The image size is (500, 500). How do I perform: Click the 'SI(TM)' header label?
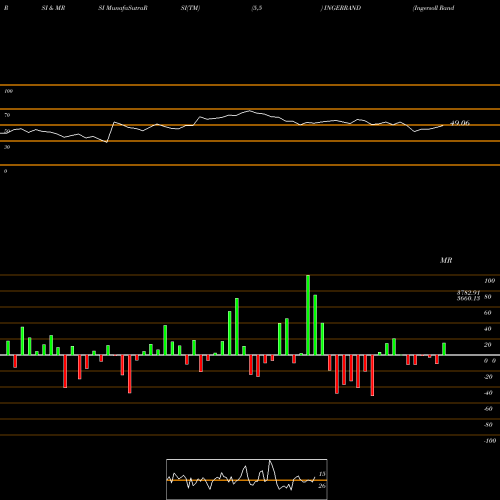190,8
